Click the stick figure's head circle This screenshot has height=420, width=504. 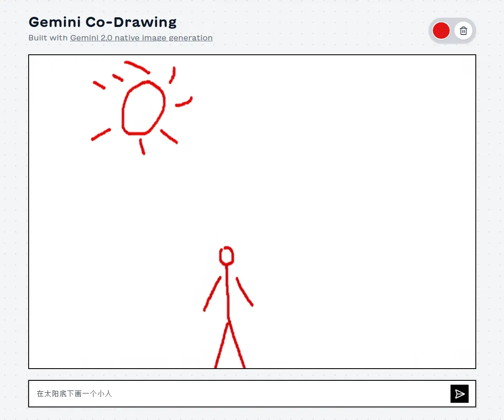coord(227,254)
